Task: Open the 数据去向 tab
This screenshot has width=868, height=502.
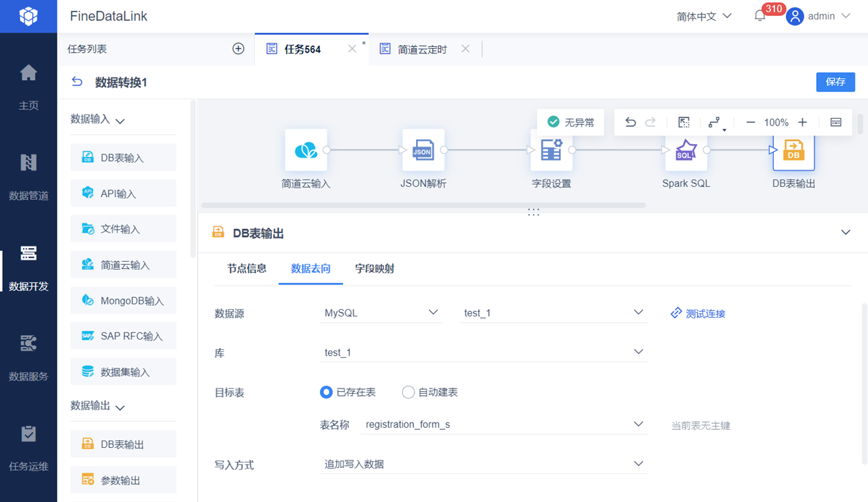Action: point(310,268)
